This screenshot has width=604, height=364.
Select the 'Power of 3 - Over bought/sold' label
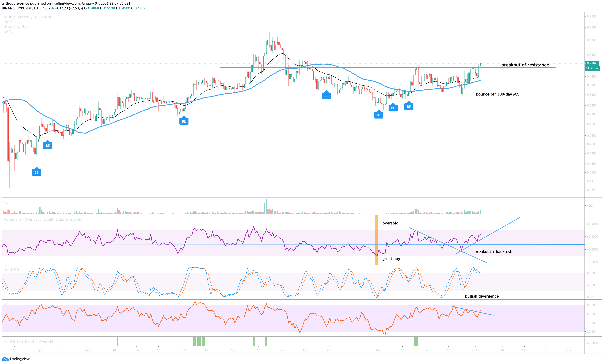(x=43, y=220)
